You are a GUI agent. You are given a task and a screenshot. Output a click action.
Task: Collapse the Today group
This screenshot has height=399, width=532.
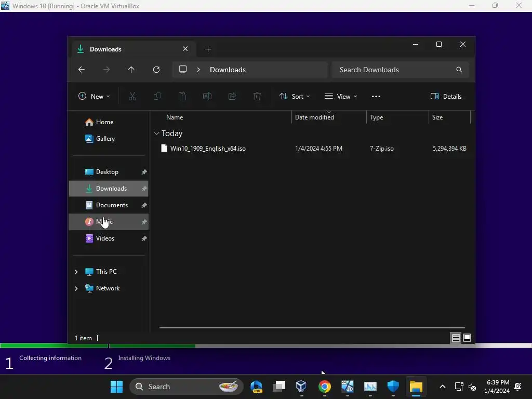click(156, 134)
